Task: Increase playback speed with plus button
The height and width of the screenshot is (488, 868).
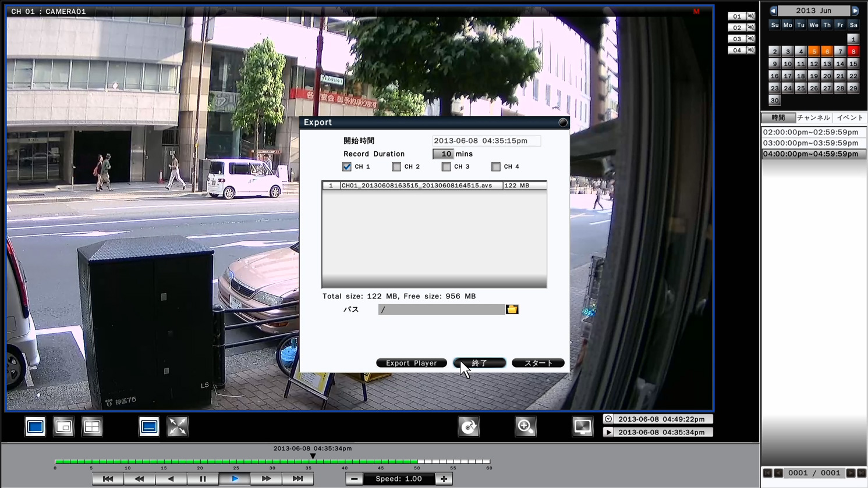Action: pyautogui.click(x=444, y=479)
